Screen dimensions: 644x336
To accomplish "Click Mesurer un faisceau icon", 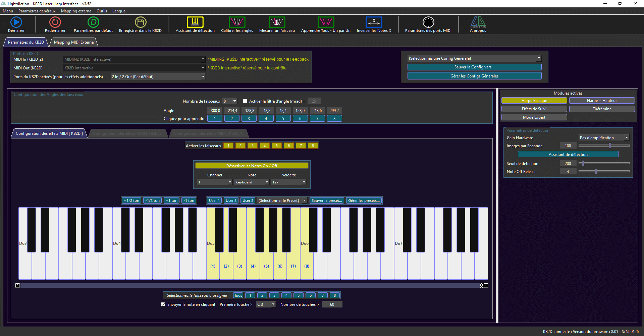I will point(277,22).
